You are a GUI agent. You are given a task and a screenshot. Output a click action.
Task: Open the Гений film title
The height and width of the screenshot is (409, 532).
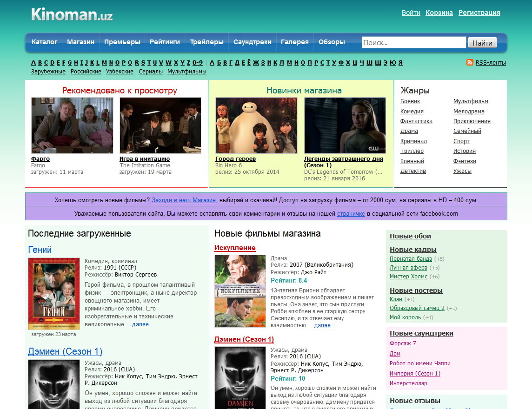tap(40, 250)
